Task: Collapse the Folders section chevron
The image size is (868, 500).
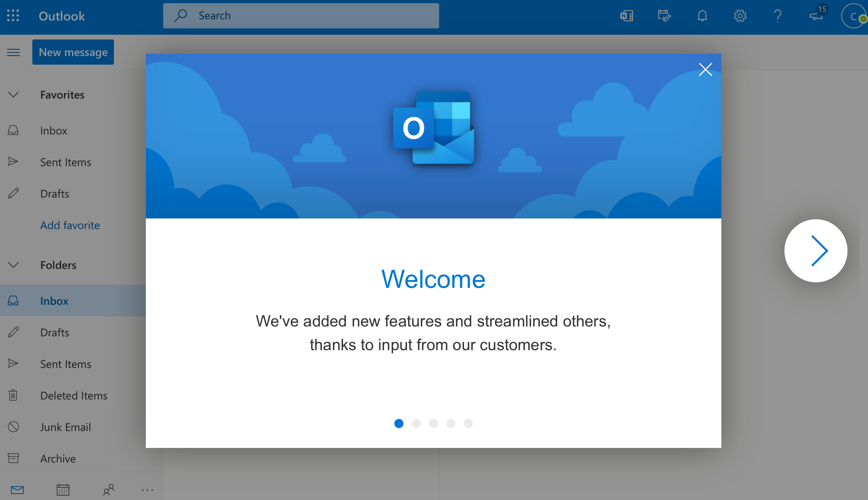Action: (x=13, y=265)
